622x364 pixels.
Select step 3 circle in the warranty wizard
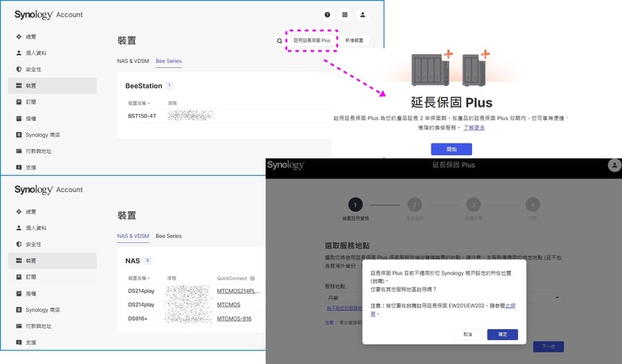[473, 205]
